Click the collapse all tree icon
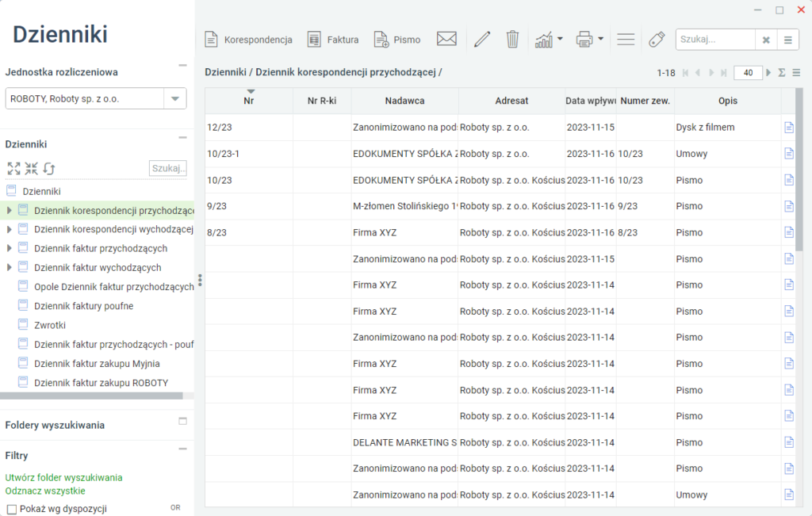The height and width of the screenshot is (516, 812). click(x=31, y=168)
